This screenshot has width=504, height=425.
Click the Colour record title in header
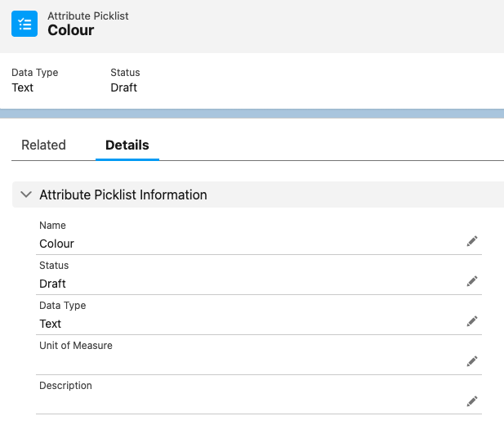tap(71, 30)
